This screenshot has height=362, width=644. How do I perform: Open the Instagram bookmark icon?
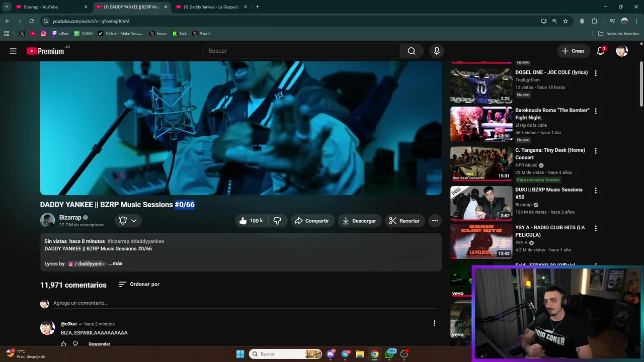43,34
